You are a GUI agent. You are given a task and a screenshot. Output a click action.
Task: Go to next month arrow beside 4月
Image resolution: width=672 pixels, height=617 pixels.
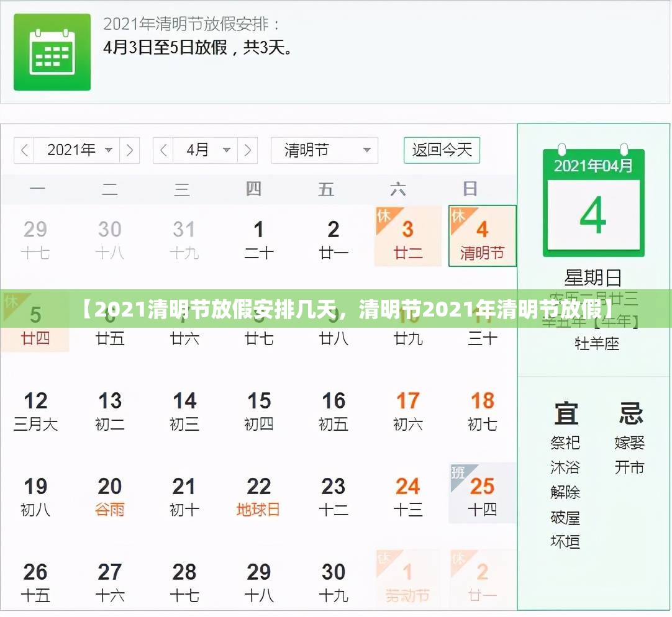[x=247, y=150]
